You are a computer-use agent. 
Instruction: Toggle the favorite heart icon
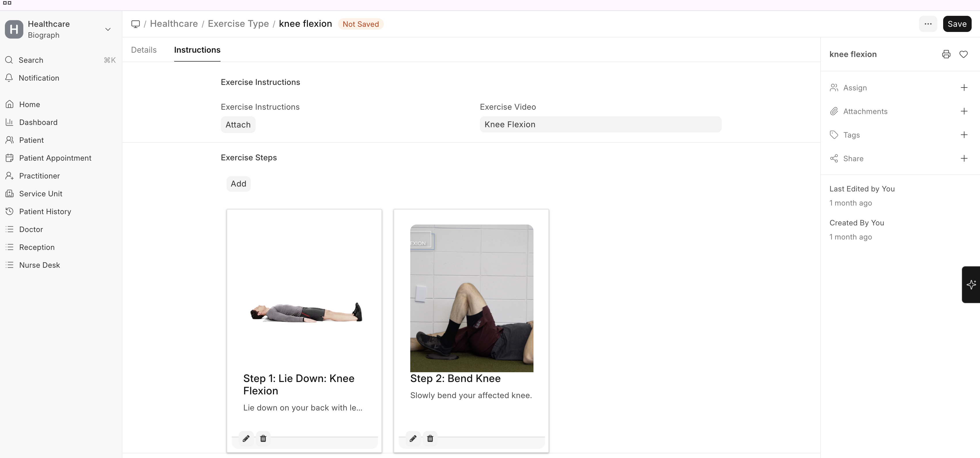pos(964,54)
